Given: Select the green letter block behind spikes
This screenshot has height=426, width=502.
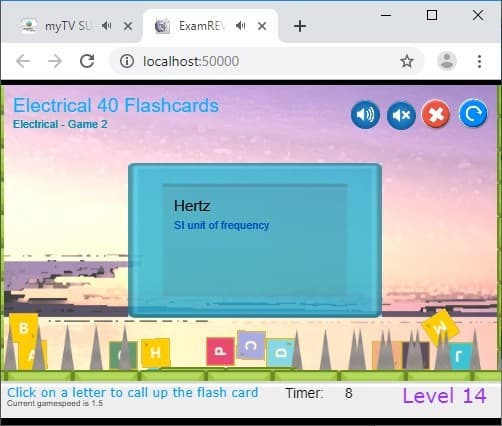Looking at the screenshot, I should coord(123,355).
